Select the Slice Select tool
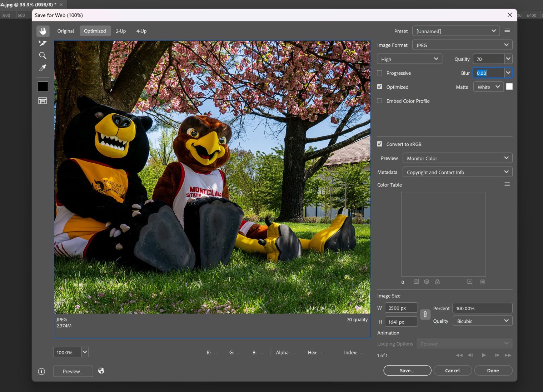 pos(43,43)
